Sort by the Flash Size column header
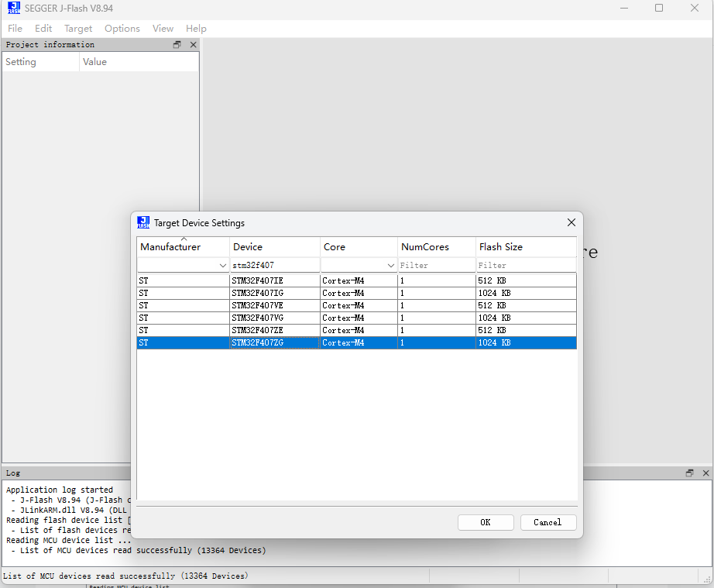This screenshot has width=714, height=588. 526,247
